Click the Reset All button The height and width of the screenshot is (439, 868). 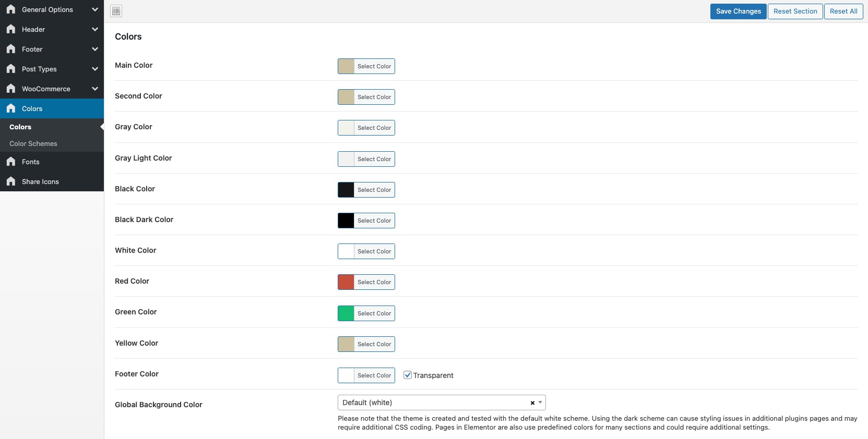click(x=843, y=11)
